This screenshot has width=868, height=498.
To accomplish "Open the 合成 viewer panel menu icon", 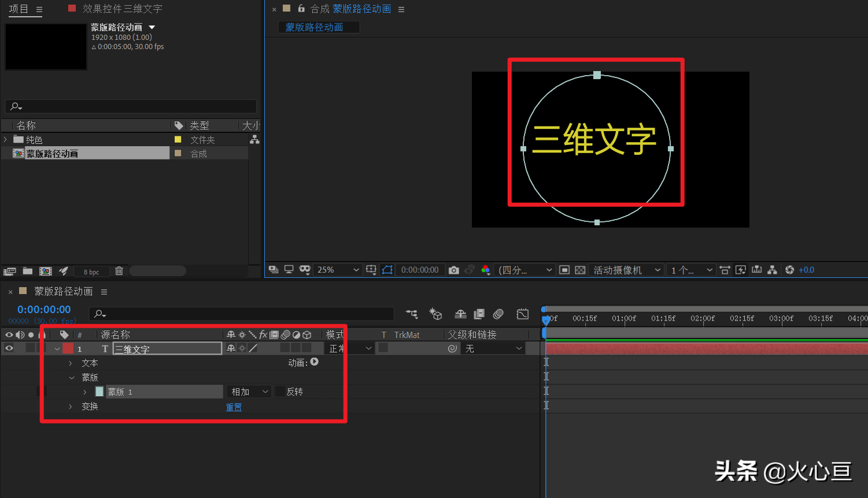I will 401,9.
